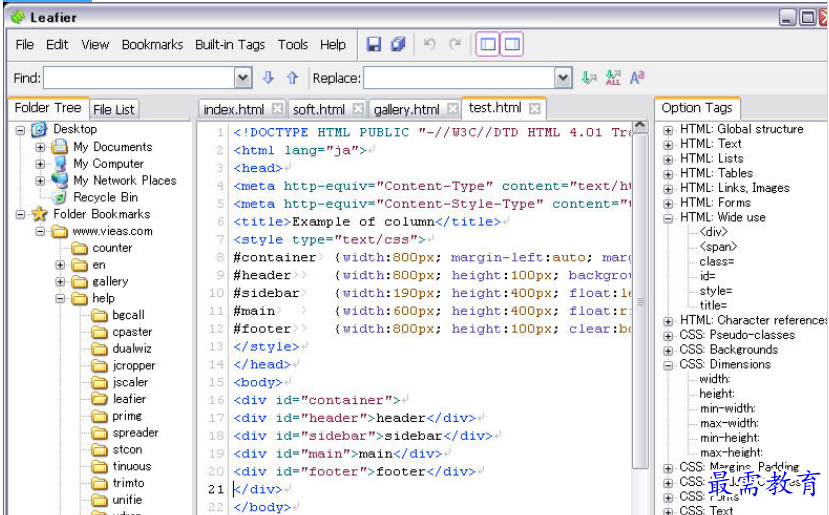Click the editor vertical scrollbar thumb
Viewport: 829px width, 515px height.
click(640, 301)
